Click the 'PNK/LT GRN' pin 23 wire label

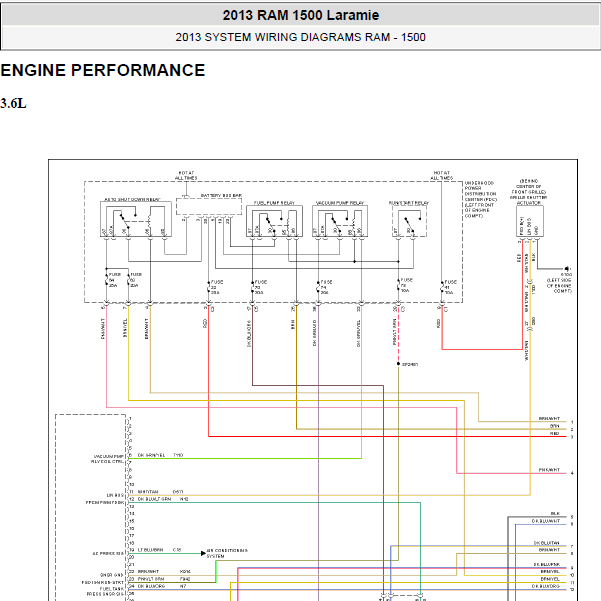151,579
